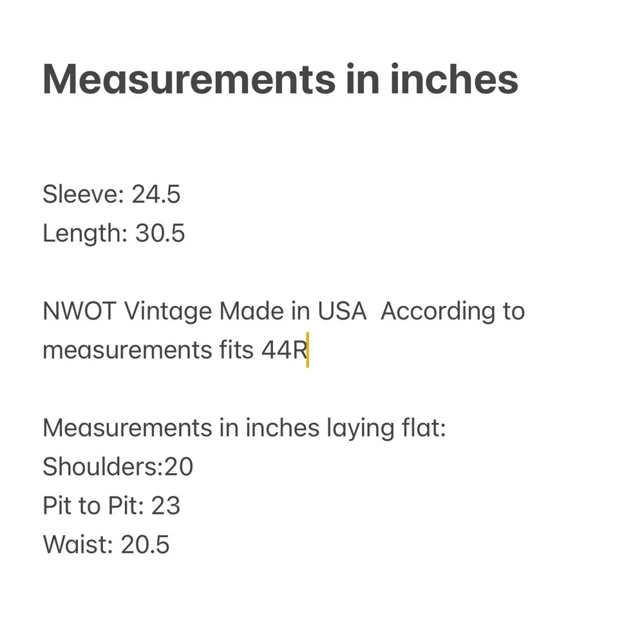Click the words 'According to'
The width and height of the screenshot is (644, 644).
453,311
